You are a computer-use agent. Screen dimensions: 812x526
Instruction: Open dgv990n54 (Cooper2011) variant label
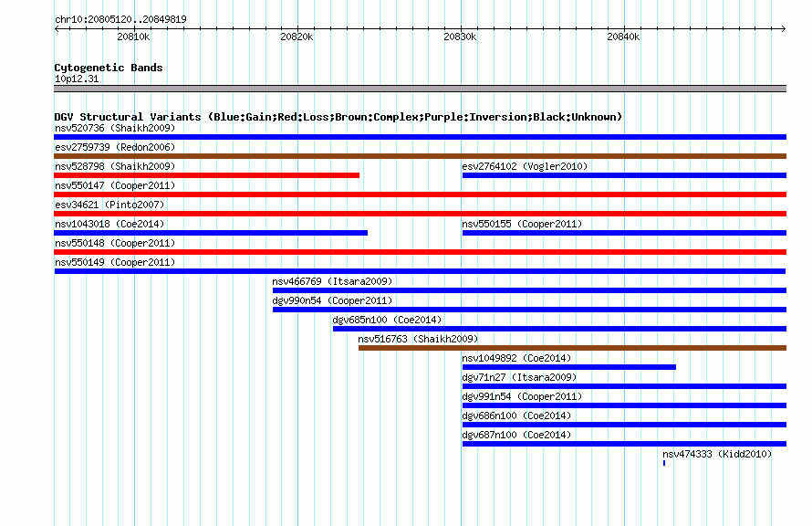tap(332, 300)
